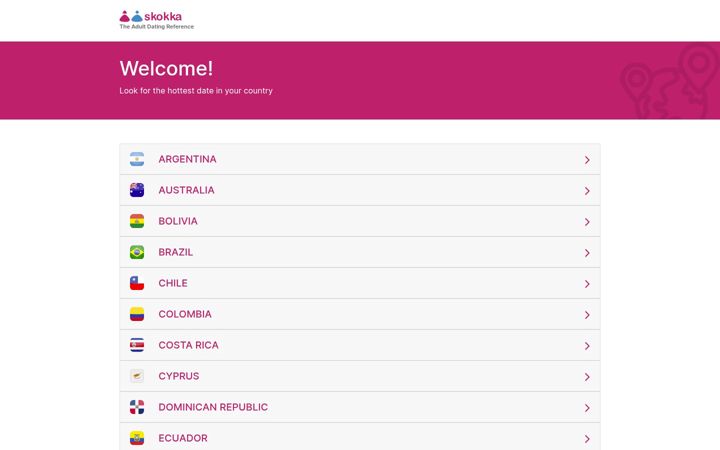This screenshot has width=720, height=450.
Task: Click the Skokka logo in the header
Action: pyautogui.click(x=156, y=20)
